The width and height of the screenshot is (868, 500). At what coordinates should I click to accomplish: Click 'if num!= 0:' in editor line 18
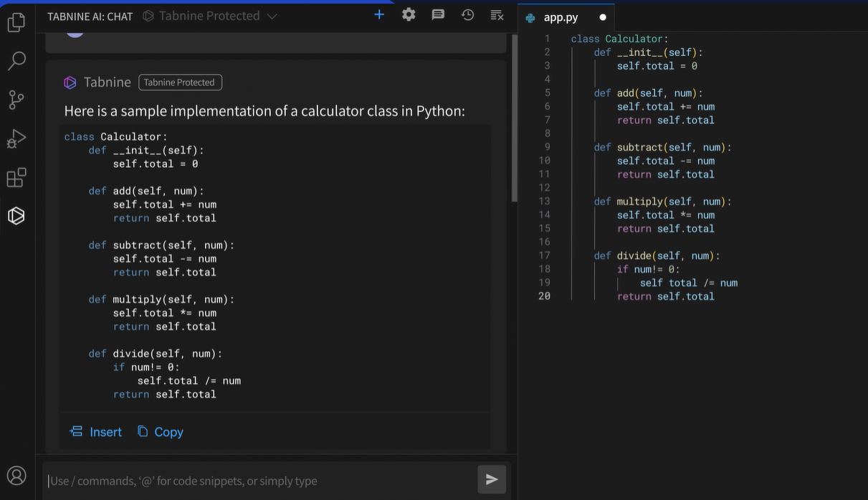point(648,269)
